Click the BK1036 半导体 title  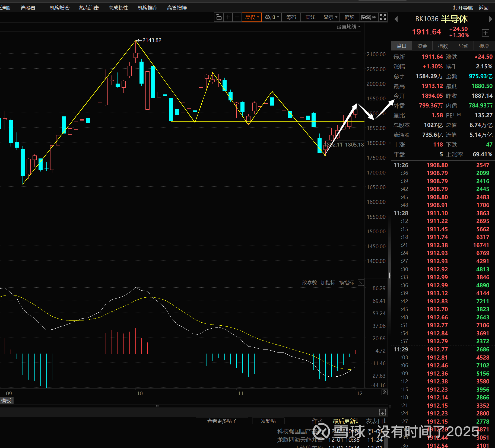coord(442,19)
